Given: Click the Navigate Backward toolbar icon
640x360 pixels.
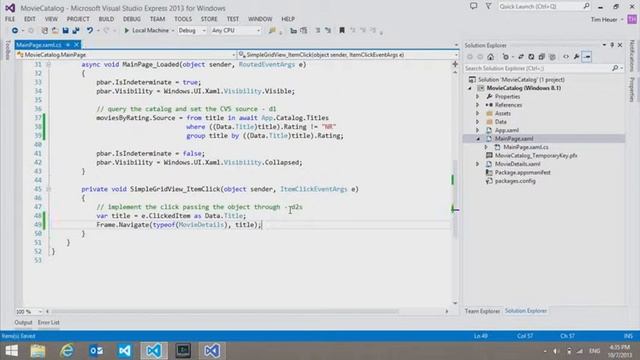Looking at the screenshot, I should pyautogui.click(x=15, y=31).
